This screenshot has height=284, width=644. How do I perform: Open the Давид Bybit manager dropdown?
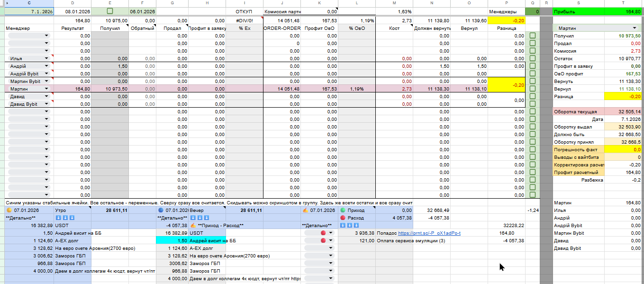(46, 104)
